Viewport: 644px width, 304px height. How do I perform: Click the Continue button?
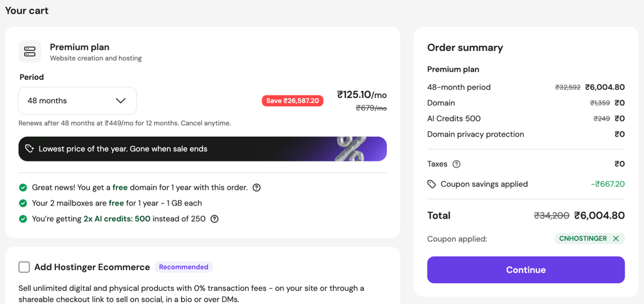click(526, 270)
